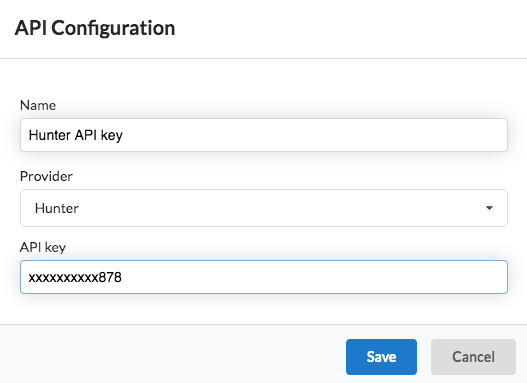
Task: Focus the Name field containing Hunter API key
Action: pyautogui.click(x=264, y=135)
